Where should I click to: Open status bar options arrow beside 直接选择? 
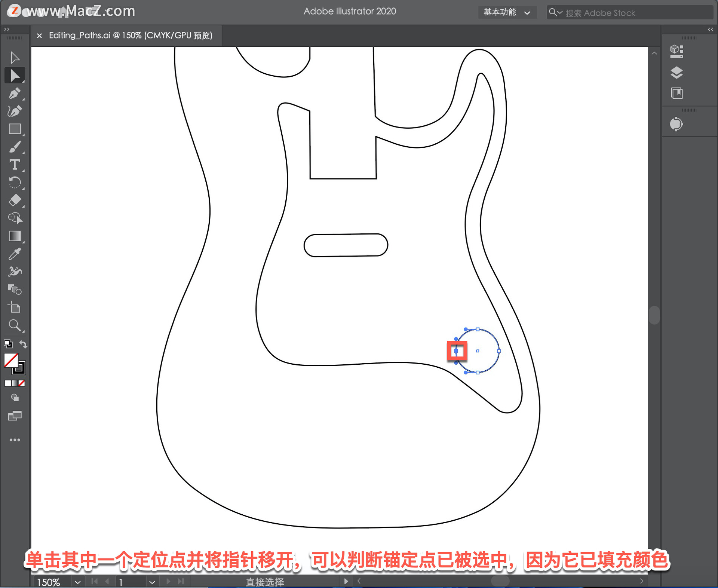(346, 581)
